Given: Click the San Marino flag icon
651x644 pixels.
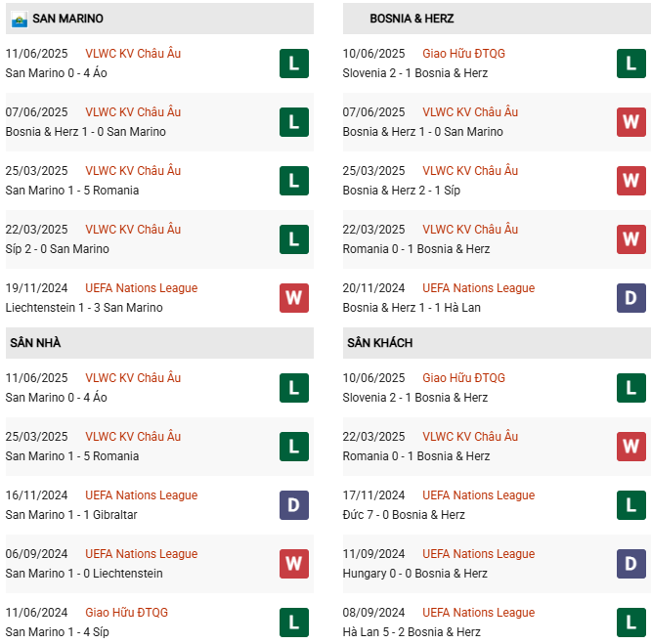Looking at the screenshot, I should [x=19, y=19].
